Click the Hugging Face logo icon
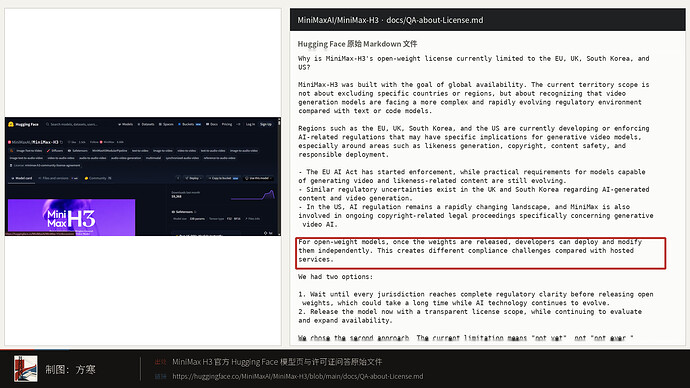The height and width of the screenshot is (388, 690). tap(11, 124)
